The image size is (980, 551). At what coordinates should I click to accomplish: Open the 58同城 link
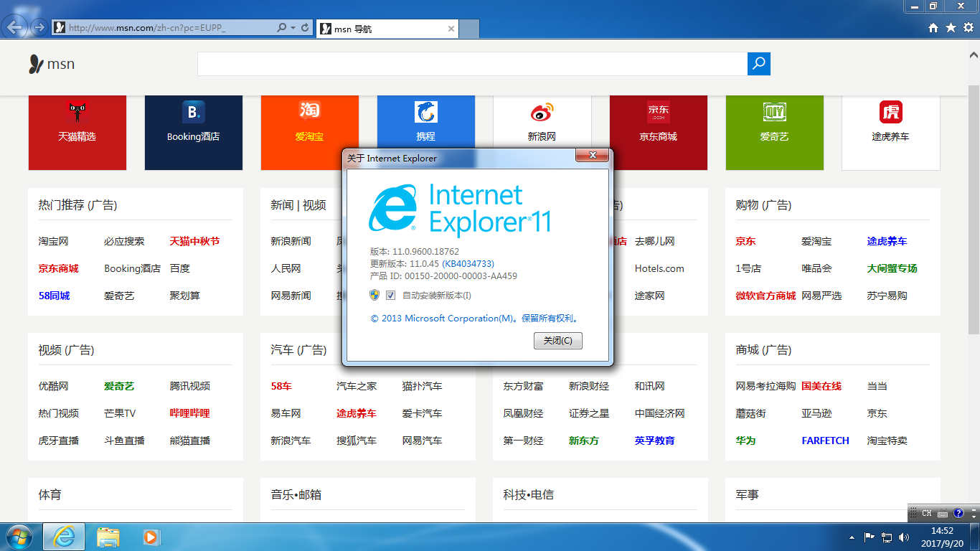coord(54,296)
